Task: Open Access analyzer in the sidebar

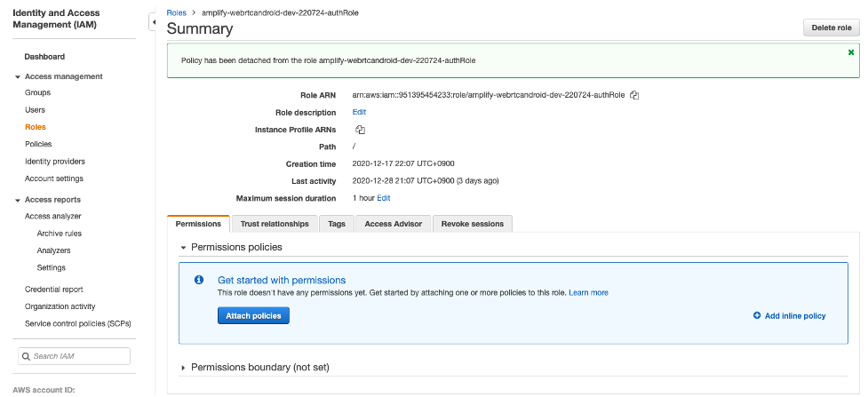Action: point(53,216)
